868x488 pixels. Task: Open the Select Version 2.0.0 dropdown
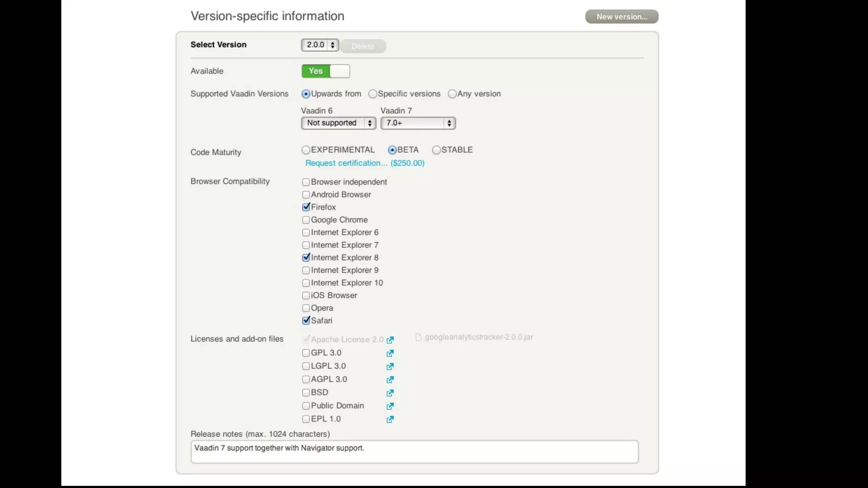click(320, 45)
